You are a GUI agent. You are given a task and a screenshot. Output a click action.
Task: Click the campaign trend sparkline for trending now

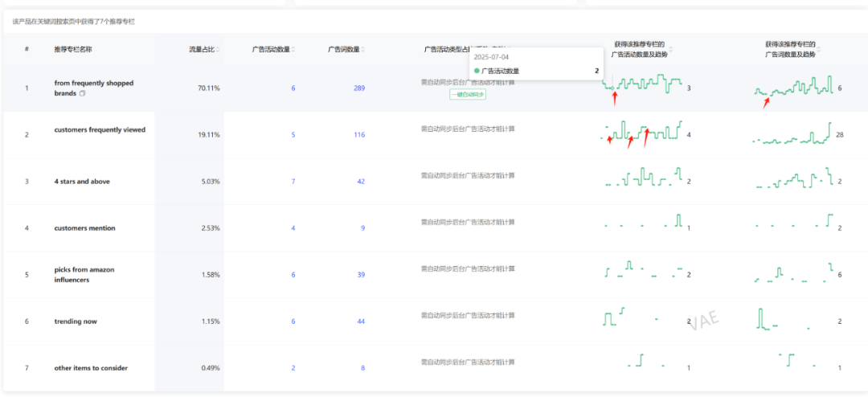tap(635, 318)
